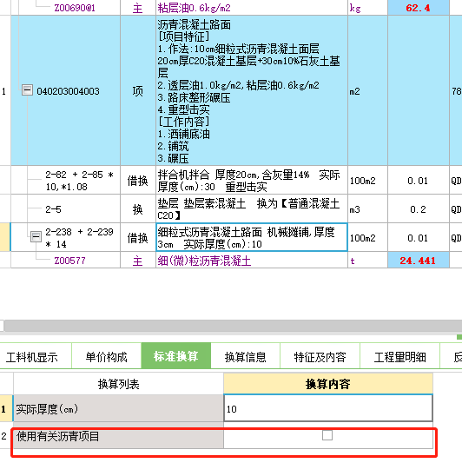Click the kg unit cell of Z00690@1
462x476 pixels.
tap(367, 8)
